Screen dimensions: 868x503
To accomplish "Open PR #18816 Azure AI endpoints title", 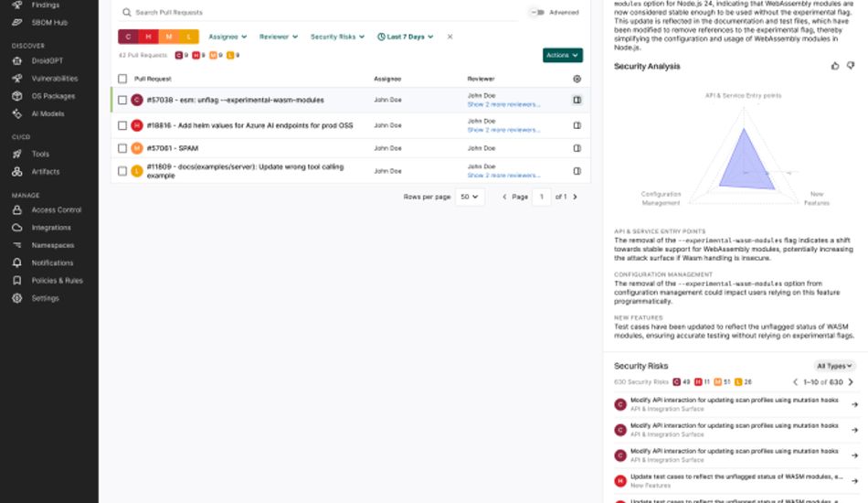I will 249,126.
